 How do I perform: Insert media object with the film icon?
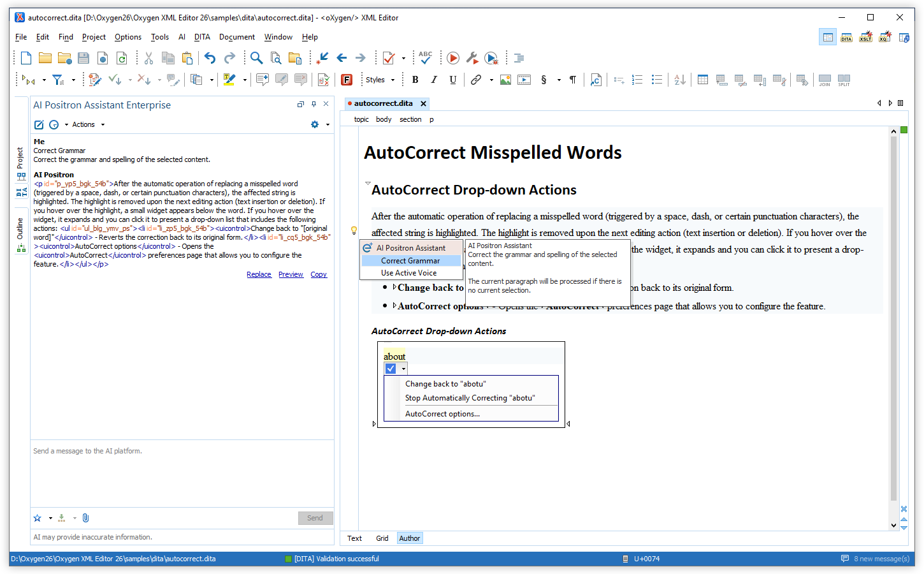pos(524,80)
